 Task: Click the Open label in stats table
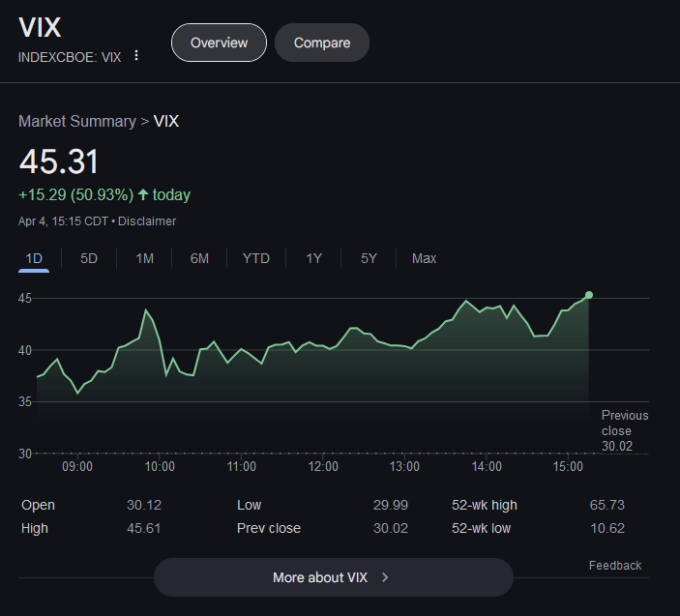point(38,505)
